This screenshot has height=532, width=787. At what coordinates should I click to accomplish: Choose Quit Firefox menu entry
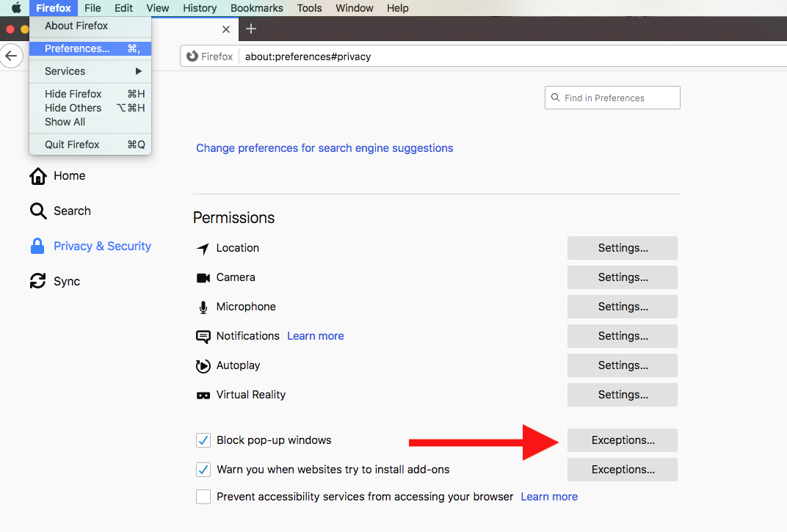90,145
